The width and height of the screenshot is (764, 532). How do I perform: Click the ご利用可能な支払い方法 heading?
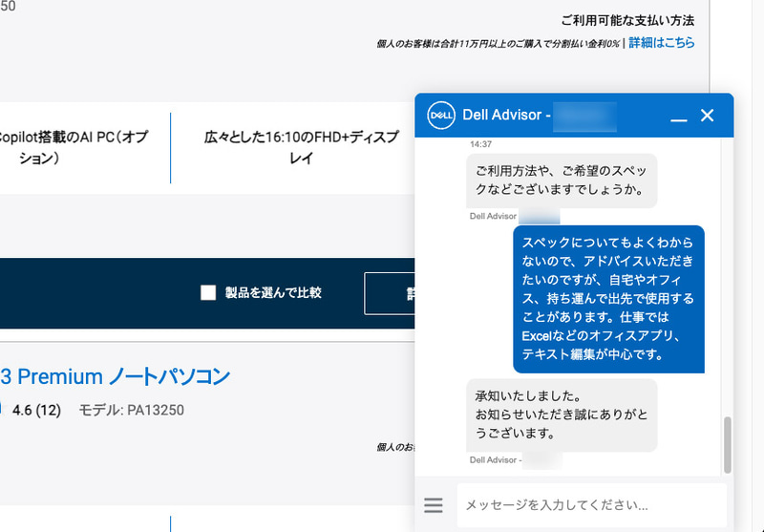point(627,20)
